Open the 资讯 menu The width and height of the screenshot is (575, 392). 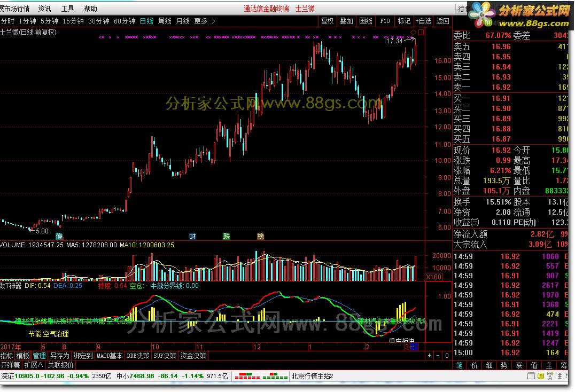click(x=45, y=9)
